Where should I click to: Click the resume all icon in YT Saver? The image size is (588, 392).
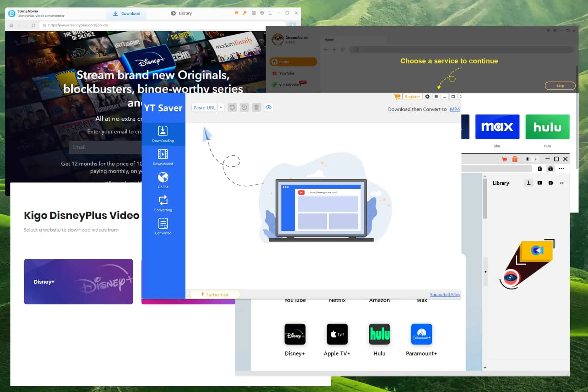pos(232,107)
